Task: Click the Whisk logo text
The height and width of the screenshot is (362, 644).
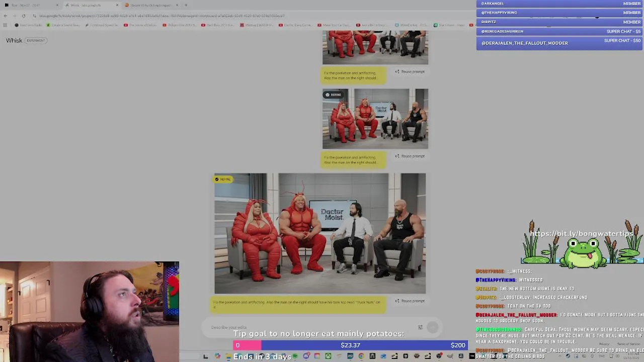Action: pyautogui.click(x=14, y=40)
